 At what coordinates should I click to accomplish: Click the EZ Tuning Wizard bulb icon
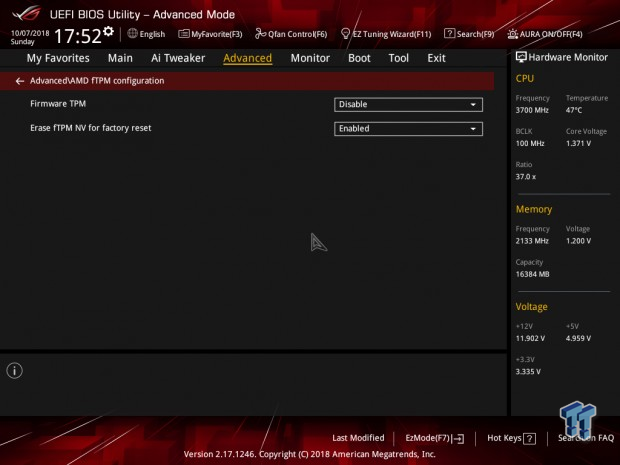pyautogui.click(x=345, y=34)
